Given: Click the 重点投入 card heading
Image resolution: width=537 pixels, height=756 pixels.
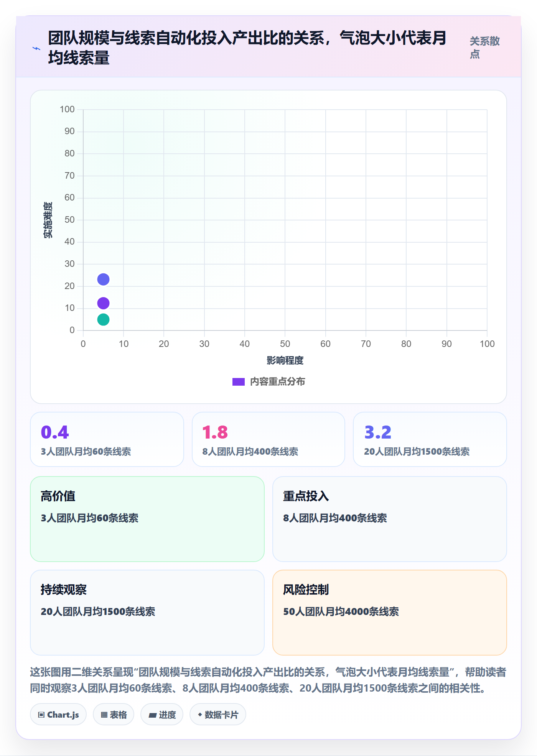Looking at the screenshot, I should [306, 496].
